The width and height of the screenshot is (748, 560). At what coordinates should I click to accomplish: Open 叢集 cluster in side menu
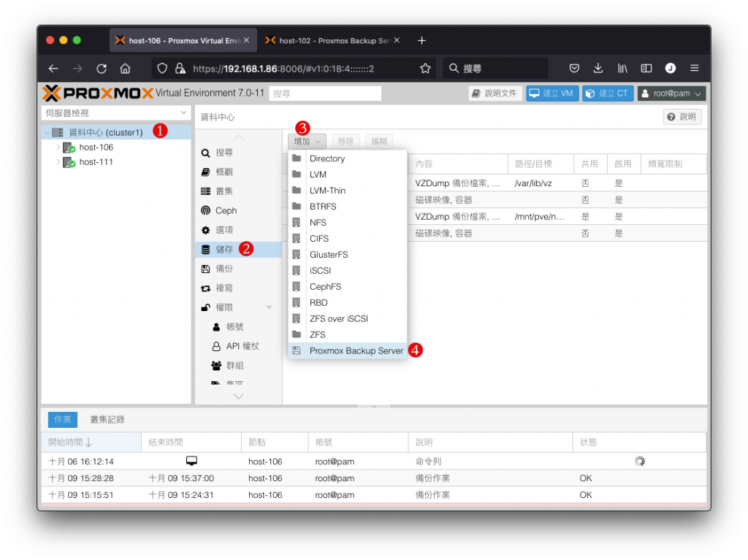coord(239,191)
